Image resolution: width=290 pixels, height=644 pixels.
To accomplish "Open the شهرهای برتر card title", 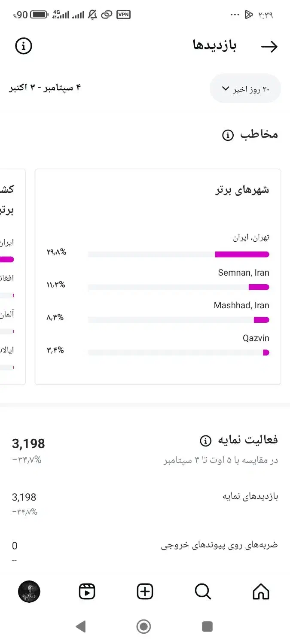I will click(x=242, y=190).
